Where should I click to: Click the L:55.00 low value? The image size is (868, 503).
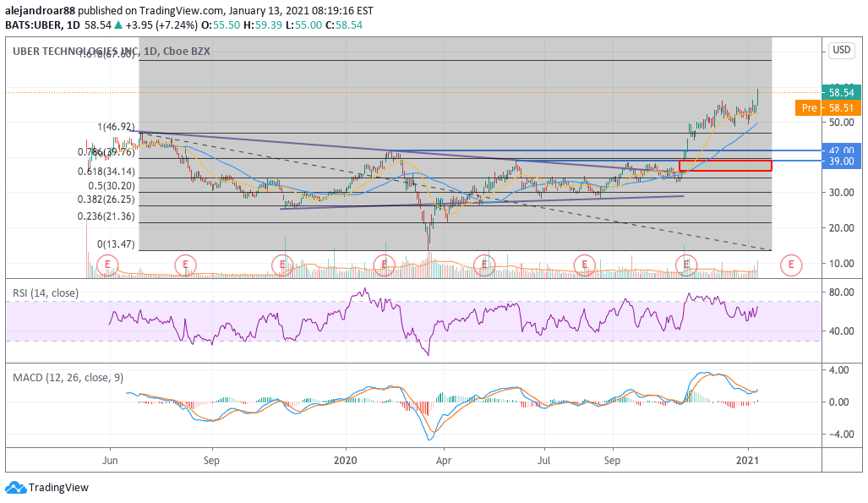pos(303,25)
